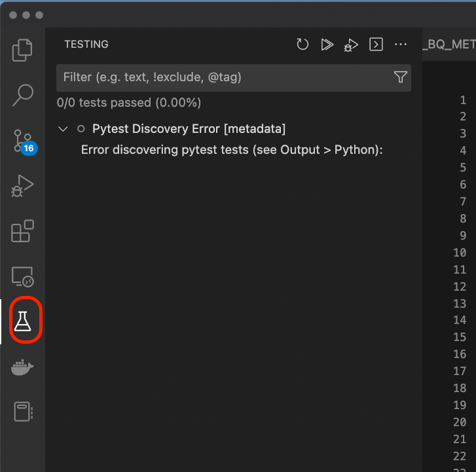Click the untested circle status icon of Pytest Discovery Error
Viewport: 476px width, 472px height.
click(81, 129)
